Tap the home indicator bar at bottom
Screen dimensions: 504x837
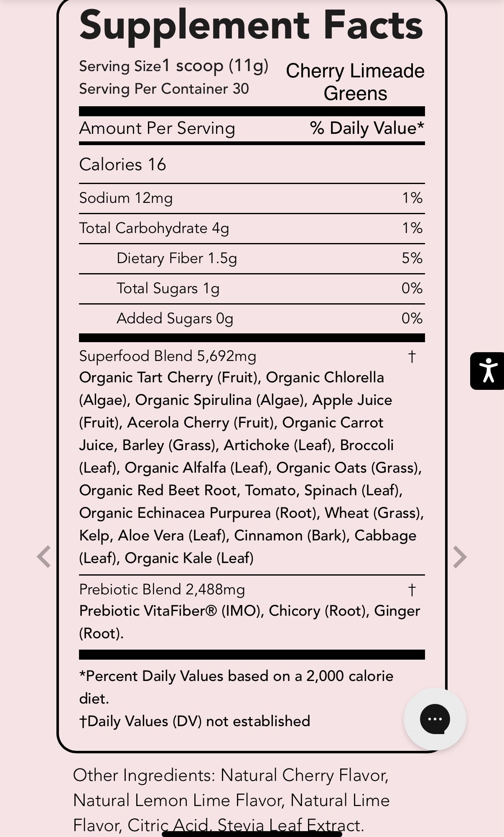[x=252, y=834]
